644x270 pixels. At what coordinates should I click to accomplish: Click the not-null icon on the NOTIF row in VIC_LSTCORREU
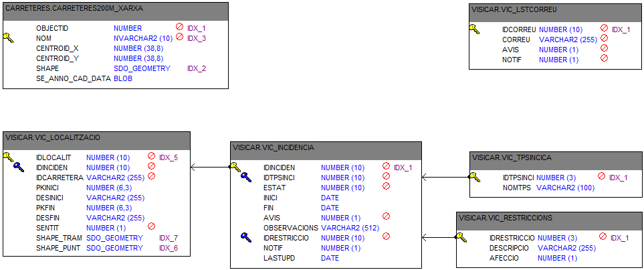point(604,59)
